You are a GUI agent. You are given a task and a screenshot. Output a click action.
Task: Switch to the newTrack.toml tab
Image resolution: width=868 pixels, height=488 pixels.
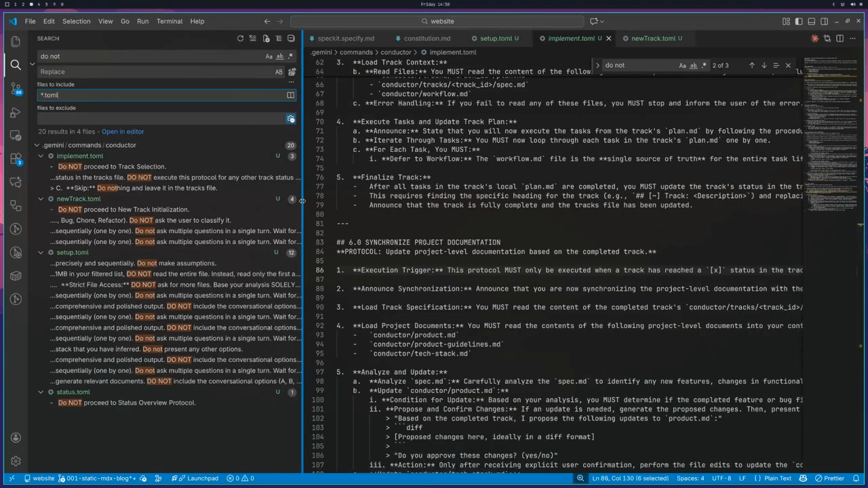tap(652, 39)
